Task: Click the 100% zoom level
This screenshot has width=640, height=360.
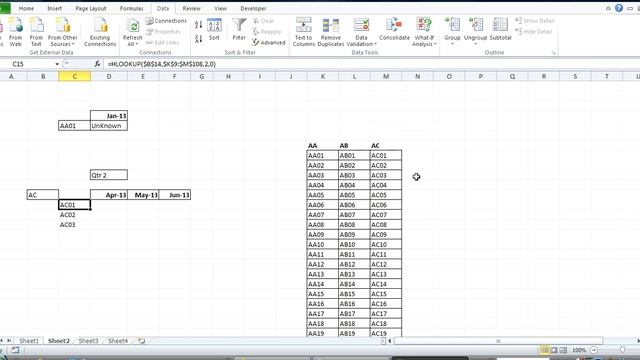Action: (579, 350)
